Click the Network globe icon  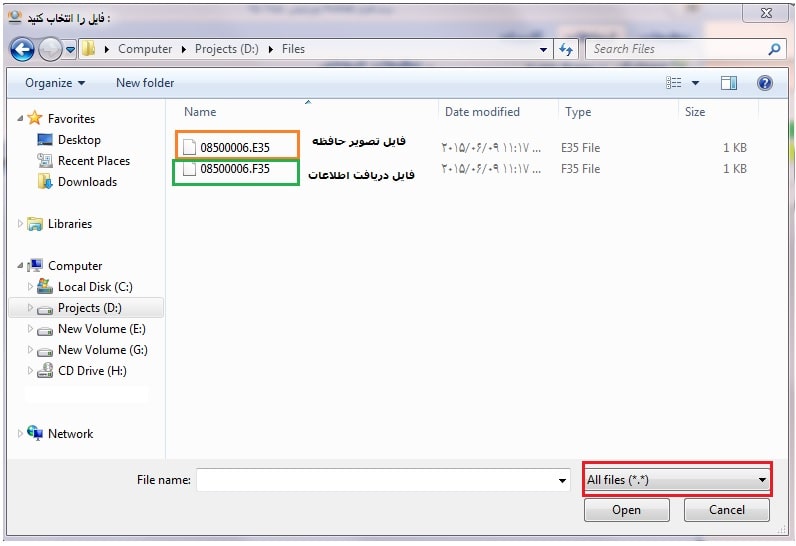tap(35, 433)
